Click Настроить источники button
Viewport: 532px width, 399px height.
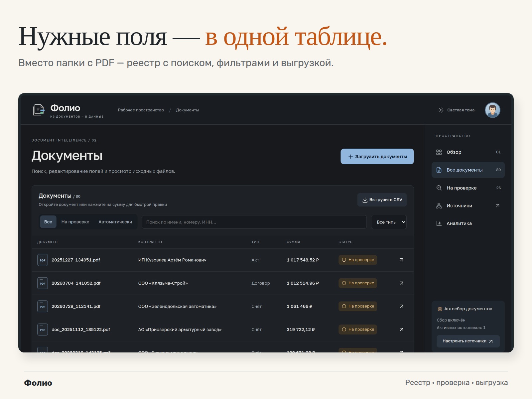click(x=468, y=341)
